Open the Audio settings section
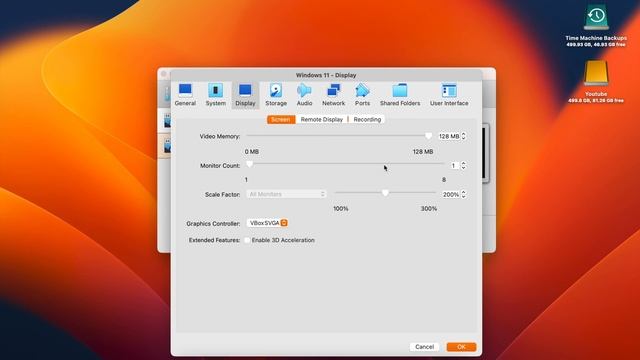Image resolution: width=640 pixels, height=360 pixels. coord(304,95)
